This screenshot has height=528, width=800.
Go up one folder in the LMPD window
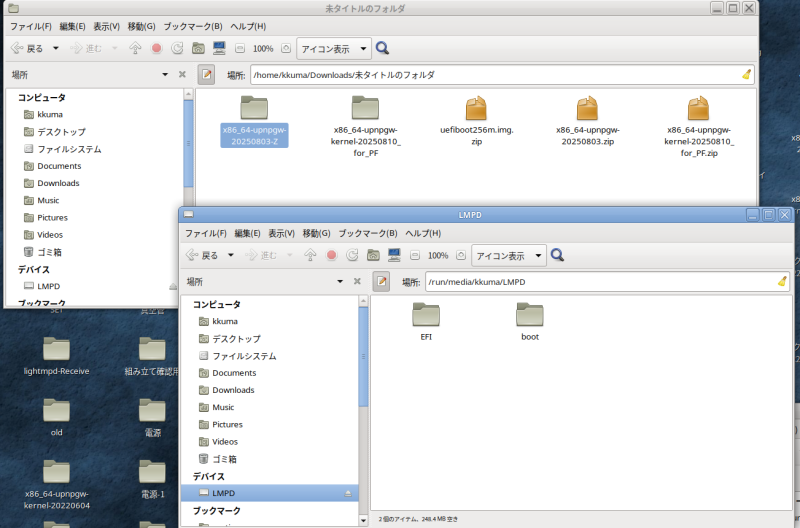point(310,255)
